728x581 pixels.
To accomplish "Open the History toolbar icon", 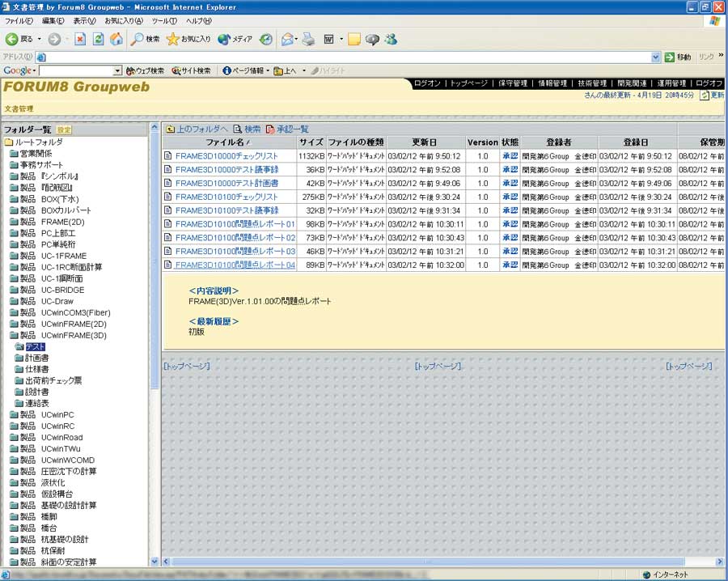I will pos(265,40).
